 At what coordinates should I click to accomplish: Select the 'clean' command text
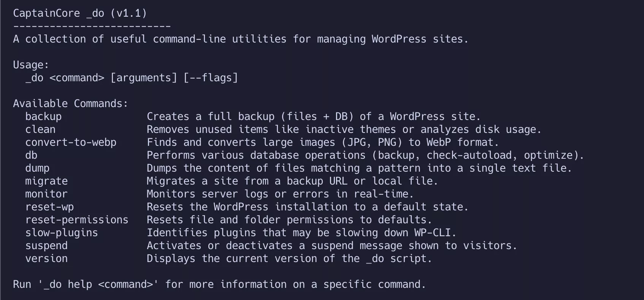[x=40, y=129]
